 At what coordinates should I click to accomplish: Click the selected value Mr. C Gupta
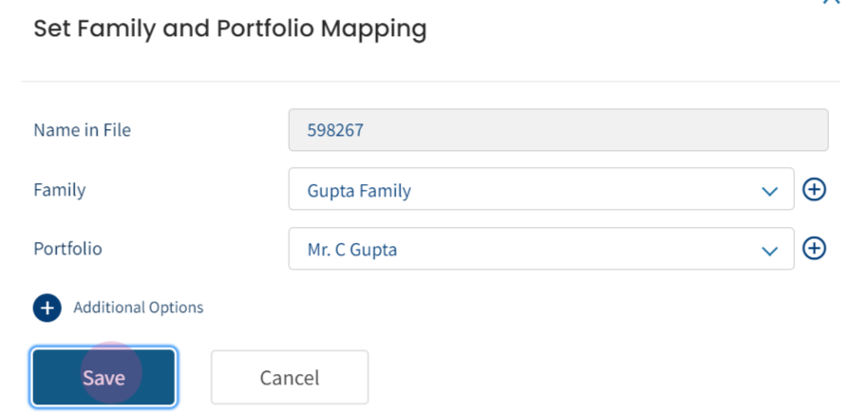(352, 250)
